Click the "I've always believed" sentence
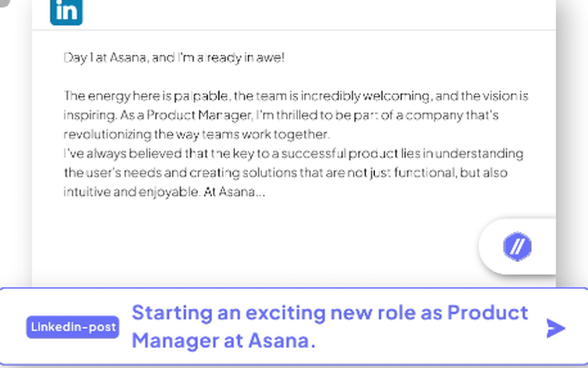 (293, 153)
